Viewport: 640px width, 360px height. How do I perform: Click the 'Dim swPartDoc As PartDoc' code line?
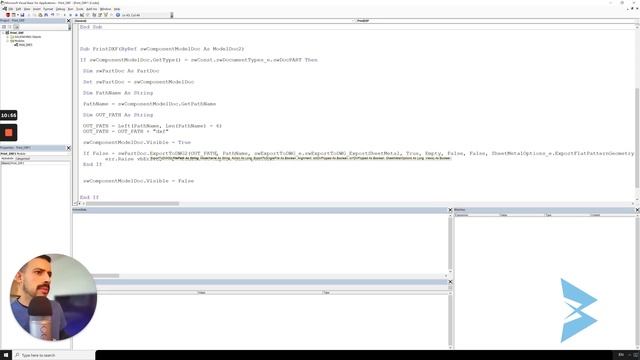[x=121, y=71]
